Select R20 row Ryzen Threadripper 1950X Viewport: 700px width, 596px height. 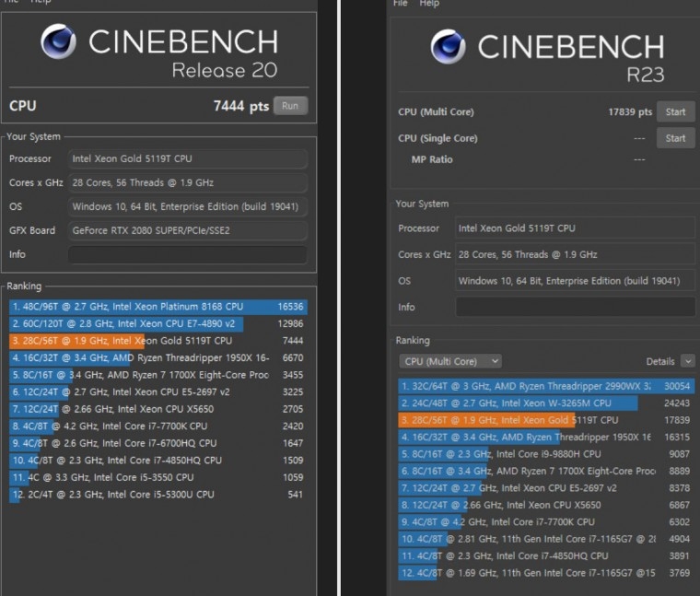click(x=158, y=358)
